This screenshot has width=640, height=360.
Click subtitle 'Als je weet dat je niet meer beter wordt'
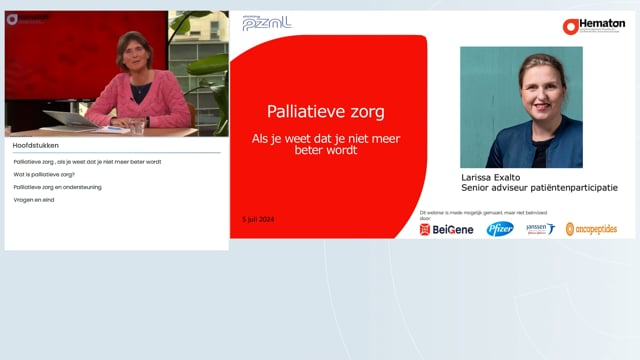pyautogui.click(x=326, y=144)
